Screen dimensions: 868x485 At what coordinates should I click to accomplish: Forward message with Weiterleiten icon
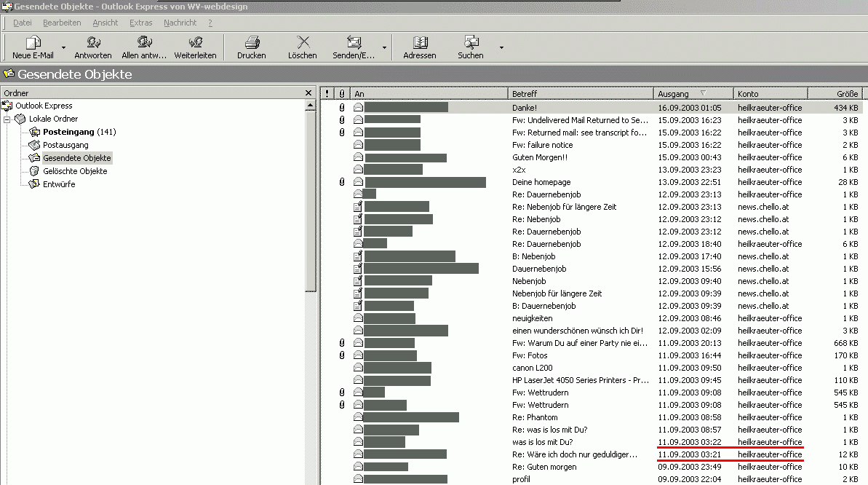pyautogui.click(x=195, y=42)
